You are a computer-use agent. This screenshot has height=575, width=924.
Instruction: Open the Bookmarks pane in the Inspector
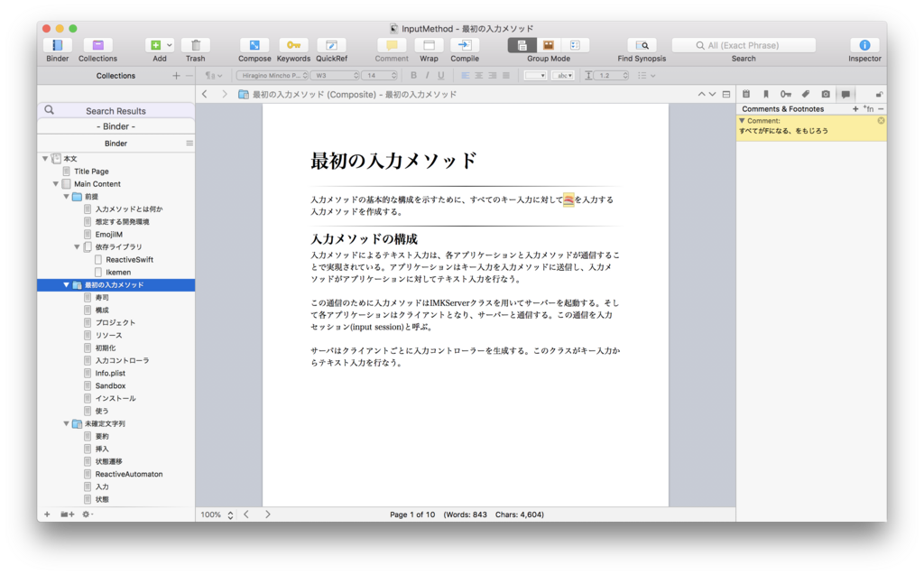tap(765, 93)
